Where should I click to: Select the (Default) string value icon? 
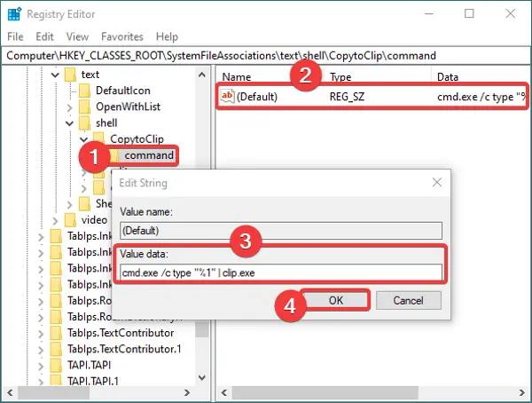tap(227, 96)
